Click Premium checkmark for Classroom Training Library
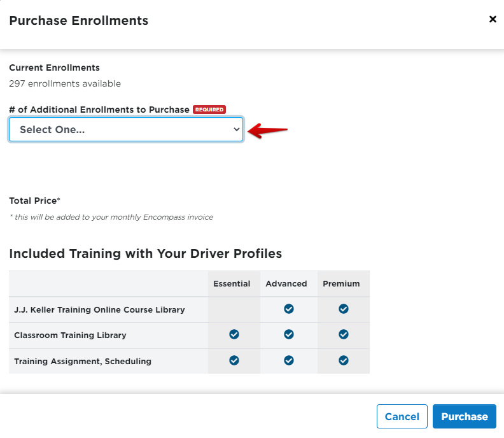This screenshot has width=504, height=438. coord(343,334)
